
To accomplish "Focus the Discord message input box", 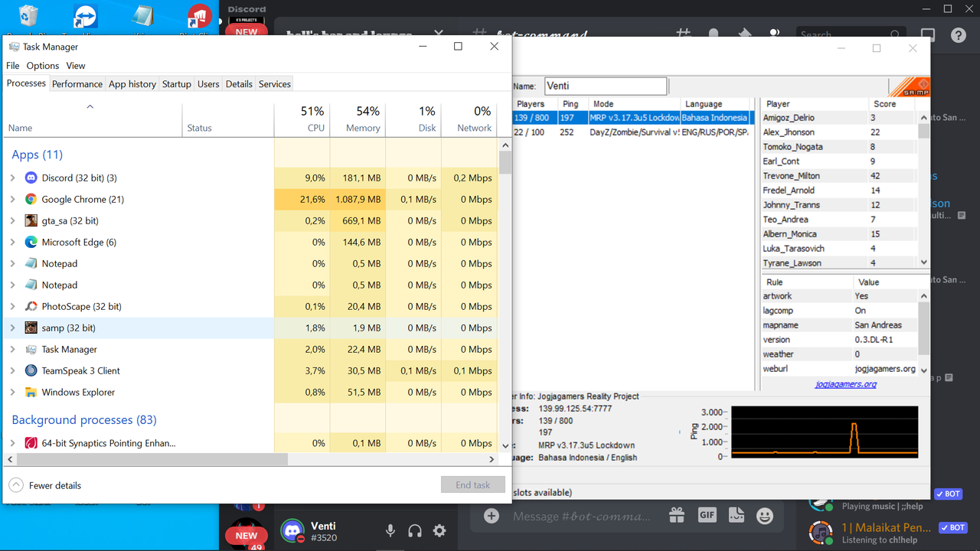I will (582, 517).
